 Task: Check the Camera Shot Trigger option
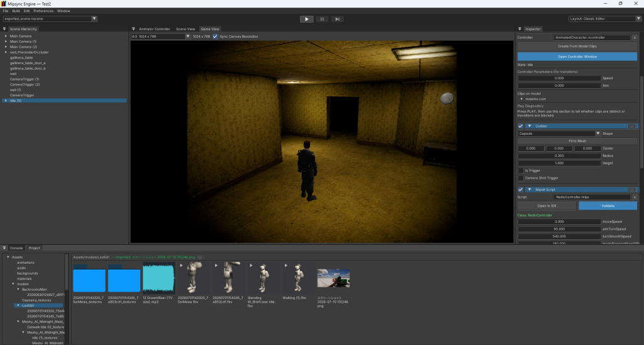coord(521,178)
